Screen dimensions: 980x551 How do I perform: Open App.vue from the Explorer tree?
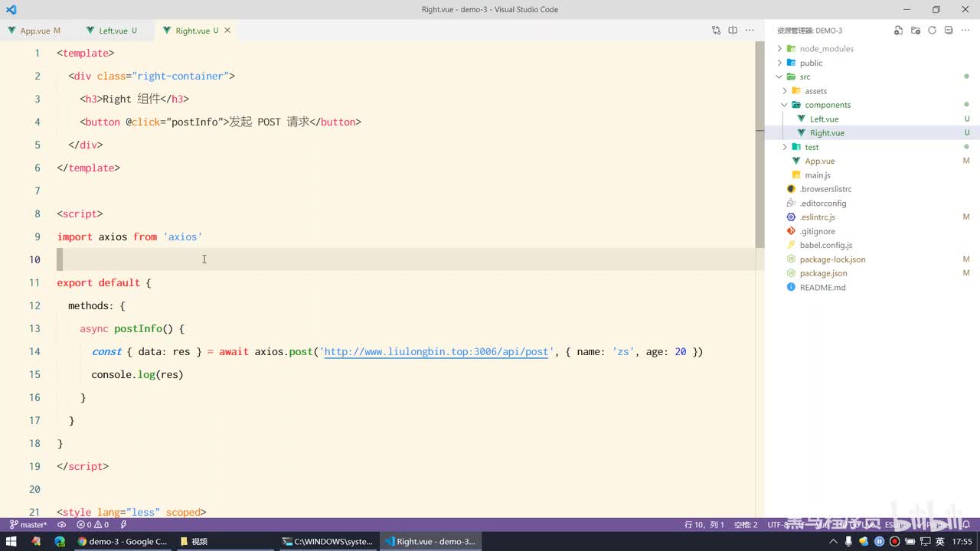coord(819,161)
